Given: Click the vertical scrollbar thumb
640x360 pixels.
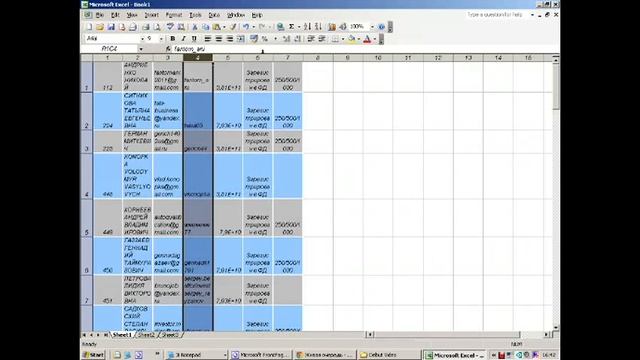Looking at the screenshot, I should [556, 87].
